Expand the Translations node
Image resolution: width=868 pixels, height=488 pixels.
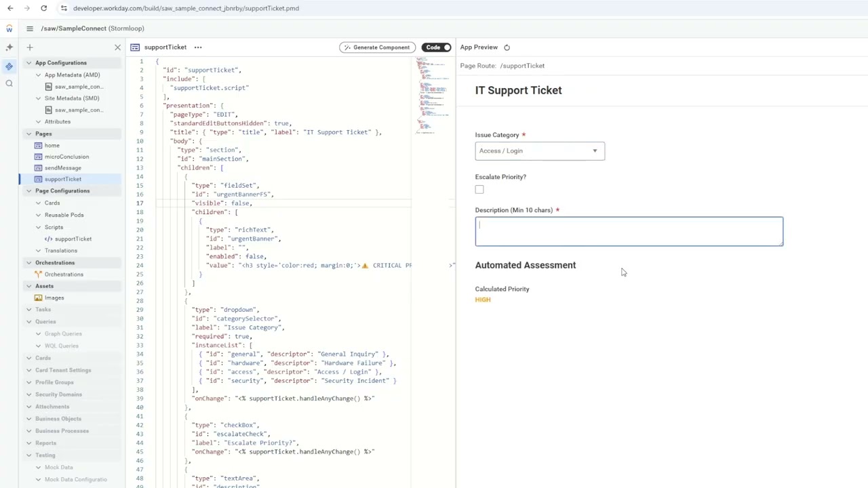39,251
